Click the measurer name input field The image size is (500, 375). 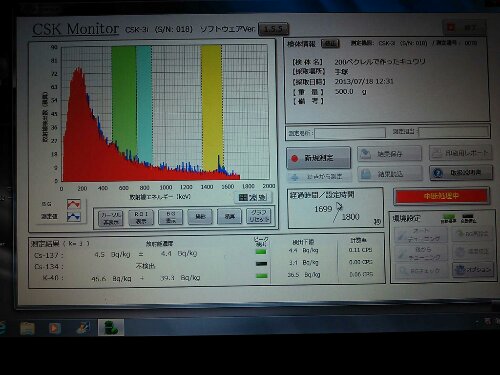click(350, 133)
